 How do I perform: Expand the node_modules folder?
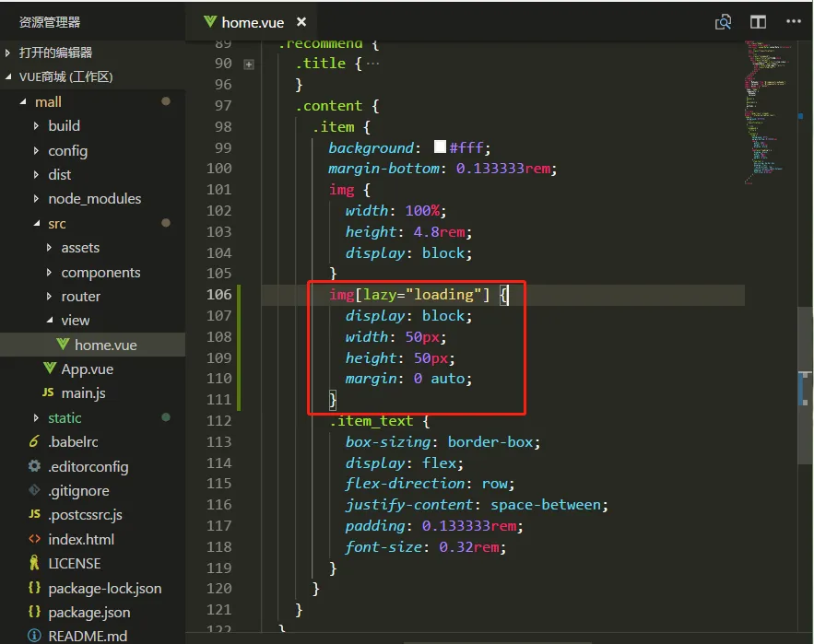(37, 199)
